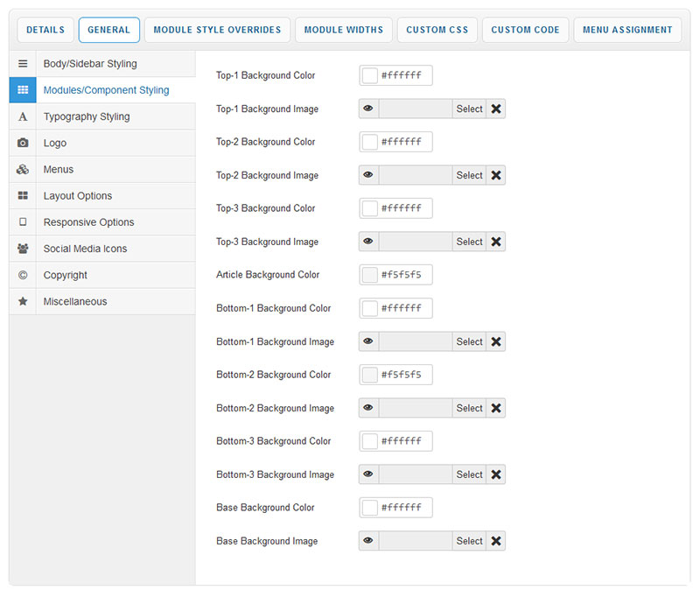The image size is (700, 590).
Task: Open the Article Background Color swatch
Action: 370,275
